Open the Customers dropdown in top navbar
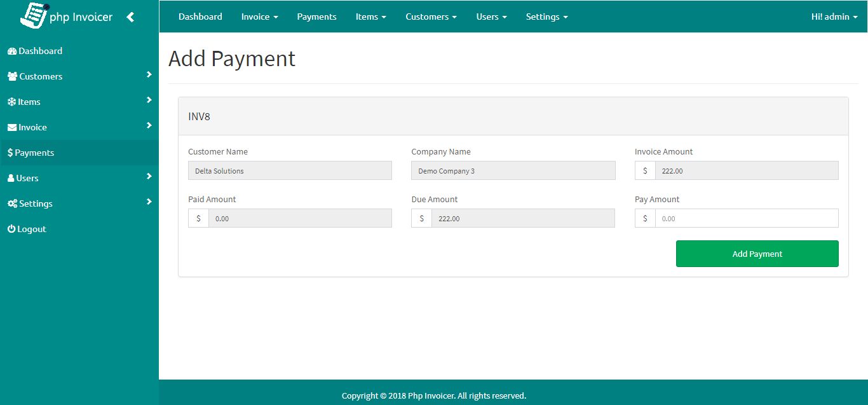The image size is (868, 405). click(x=431, y=17)
